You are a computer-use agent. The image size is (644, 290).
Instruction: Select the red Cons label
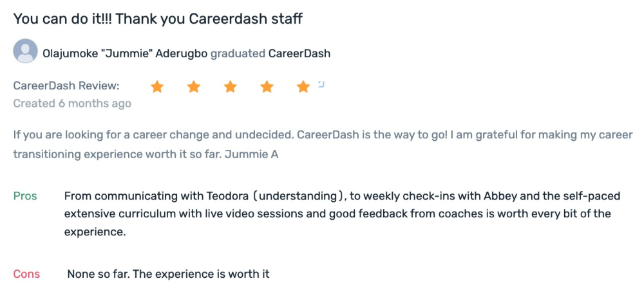click(26, 274)
